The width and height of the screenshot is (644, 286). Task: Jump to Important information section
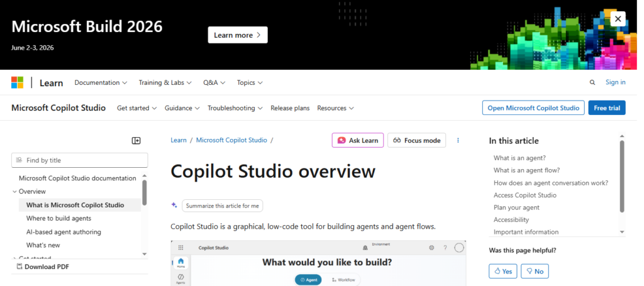(x=526, y=232)
